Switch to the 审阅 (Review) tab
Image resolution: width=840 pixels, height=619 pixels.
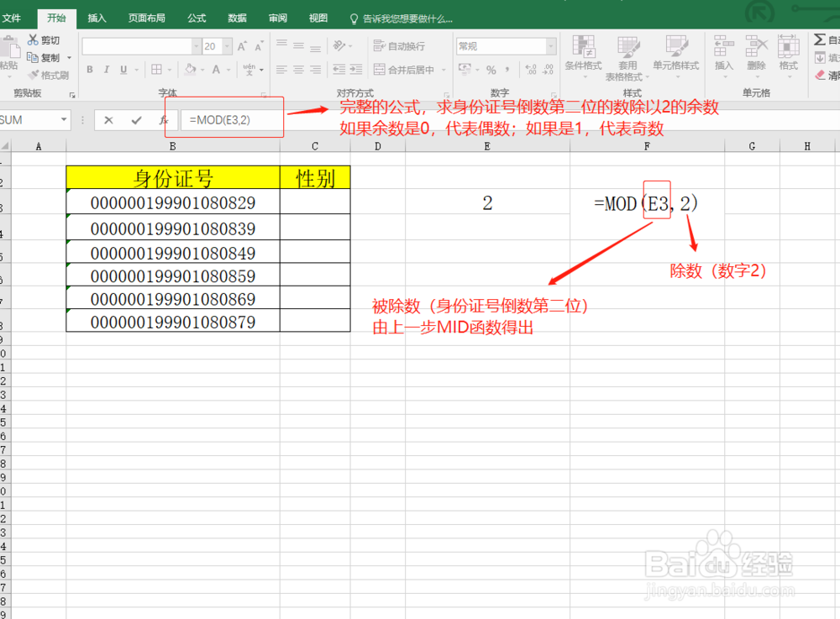pos(278,18)
